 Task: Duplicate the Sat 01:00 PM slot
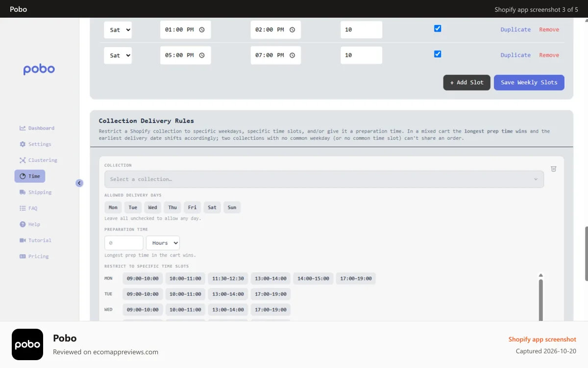(515, 30)
